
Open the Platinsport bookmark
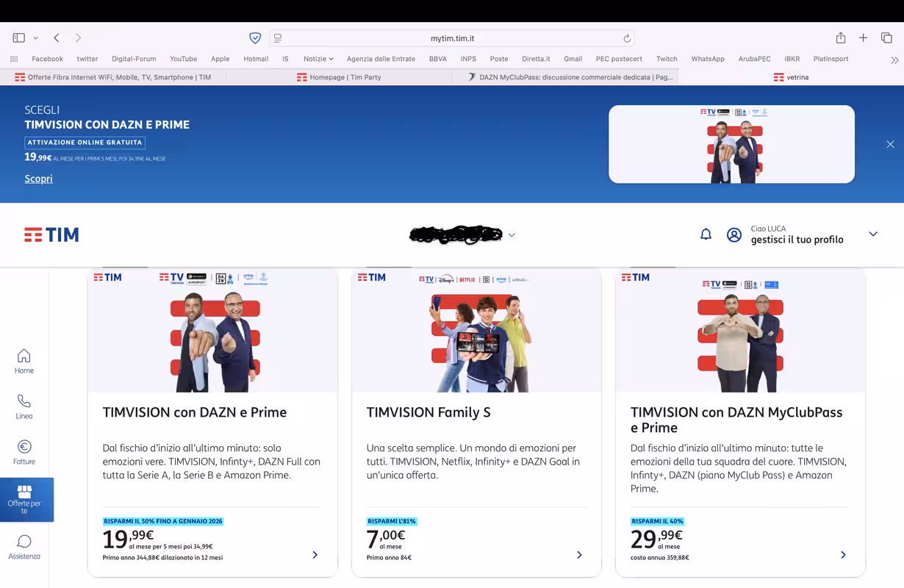tap(831, 59)
